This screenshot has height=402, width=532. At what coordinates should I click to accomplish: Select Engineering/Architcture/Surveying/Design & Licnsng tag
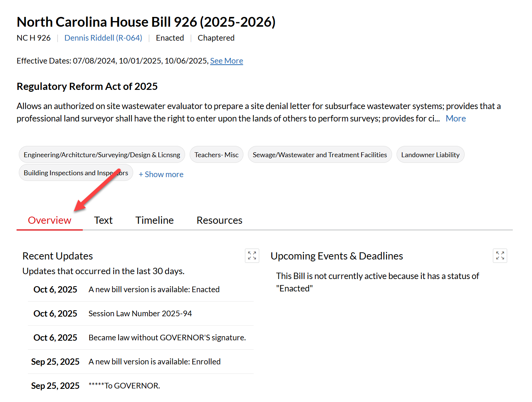(102, 155)
